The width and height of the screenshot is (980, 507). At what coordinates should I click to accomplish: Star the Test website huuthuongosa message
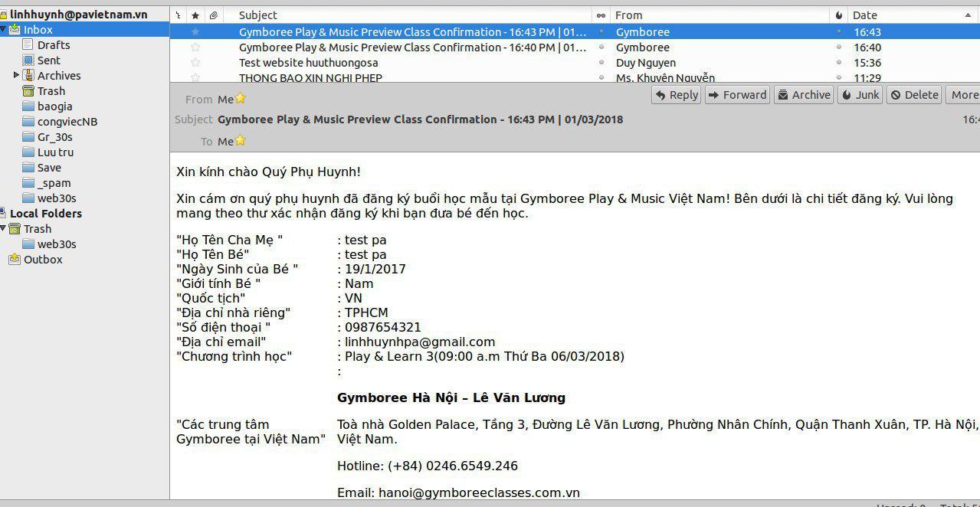pyautogui.click(x=195, y=63)
